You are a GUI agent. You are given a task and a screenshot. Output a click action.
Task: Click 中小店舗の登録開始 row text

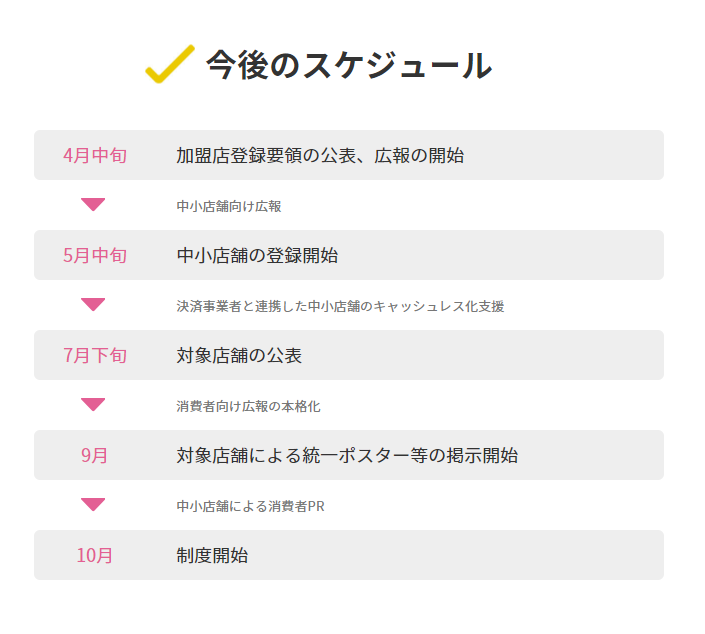click(x=257, y=255)
